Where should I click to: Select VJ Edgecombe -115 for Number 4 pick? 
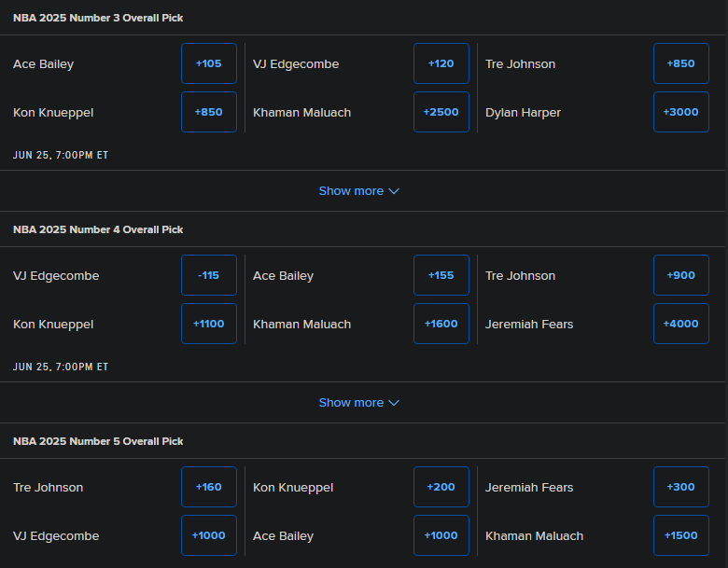coord(209,275)
